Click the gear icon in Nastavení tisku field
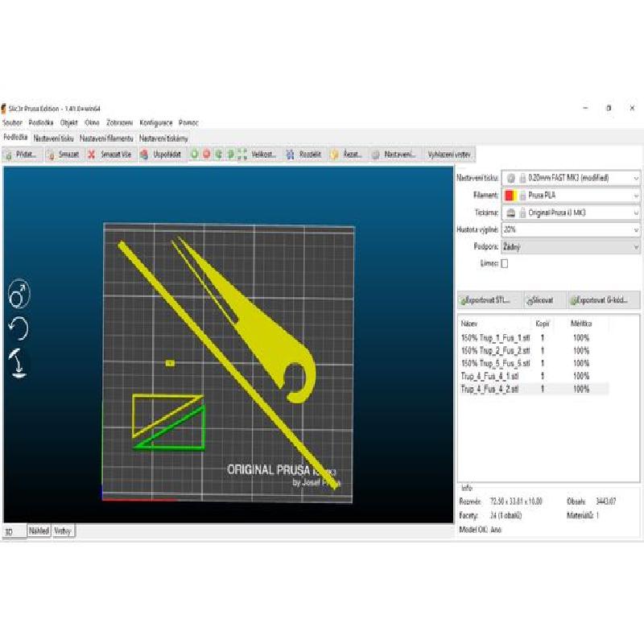Viewport: 644px width, 644px height. tap(511, 178)
